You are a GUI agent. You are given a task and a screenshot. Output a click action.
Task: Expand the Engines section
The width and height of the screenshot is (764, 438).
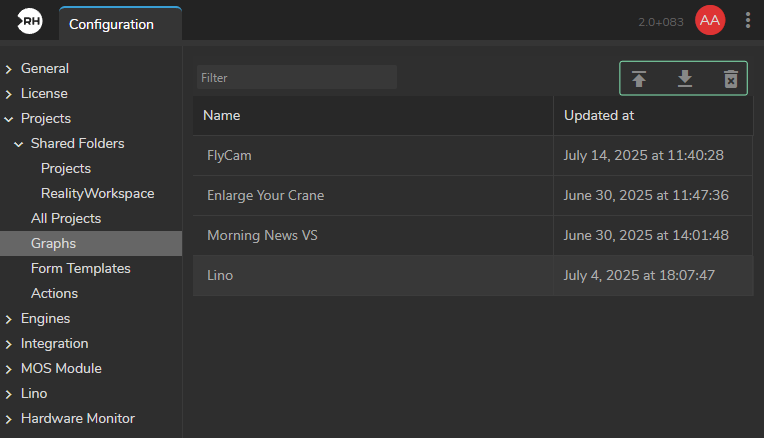9,319
